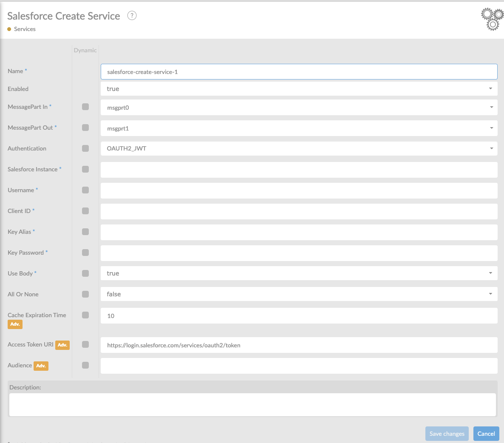The image size is (504, 443).
Task: Open the MessagePart In dropdown showing msgprt0
Action: [x=299, y=108]
